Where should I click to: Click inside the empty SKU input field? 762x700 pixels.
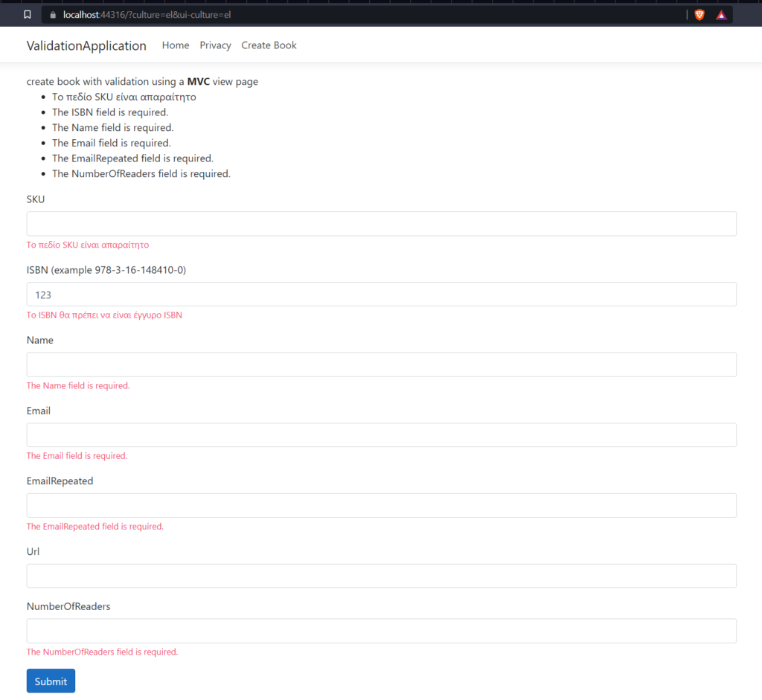tap(381, 223)
